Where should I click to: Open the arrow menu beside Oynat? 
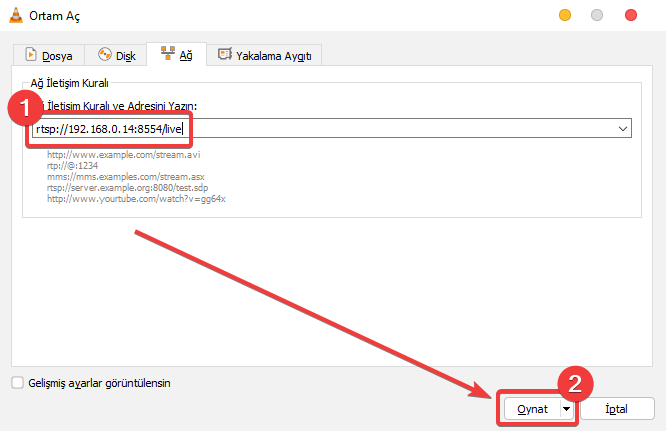point(567,409)
